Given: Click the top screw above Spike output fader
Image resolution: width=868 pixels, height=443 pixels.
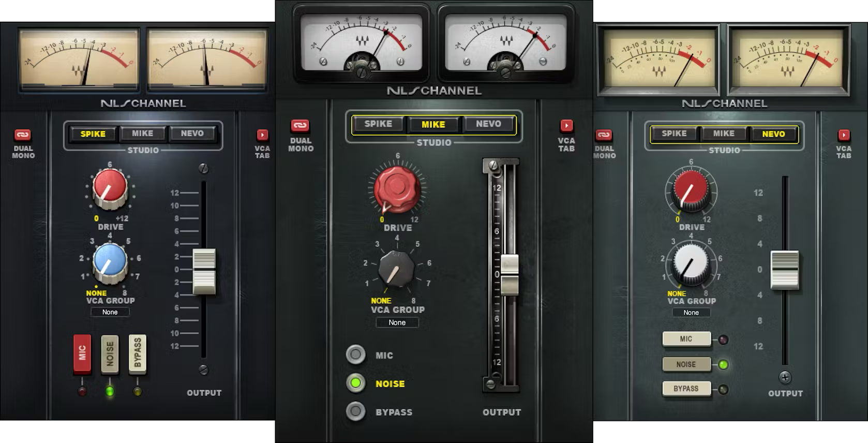Looking at the screenshot, I should pyautogui.click(x=204, y=168).
